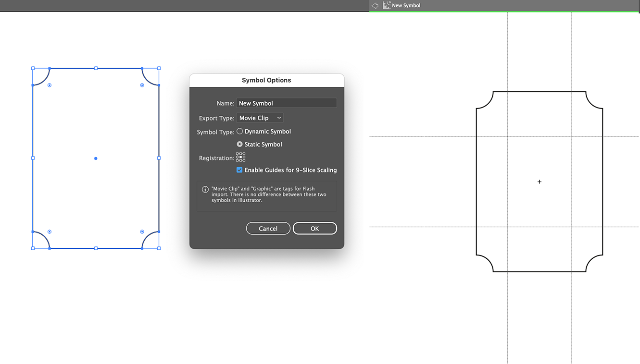Click the Name field containing New Symbol
This screenshot has width=640, height=364.
[286, 103]
